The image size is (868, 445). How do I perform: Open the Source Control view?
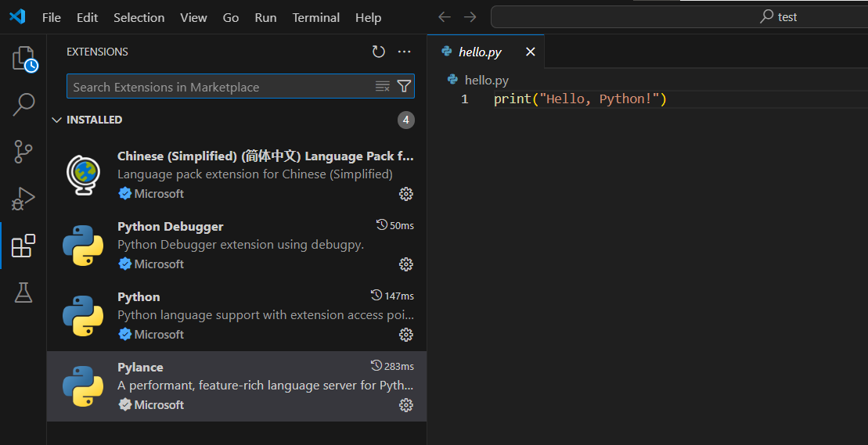tap(23, 151)
